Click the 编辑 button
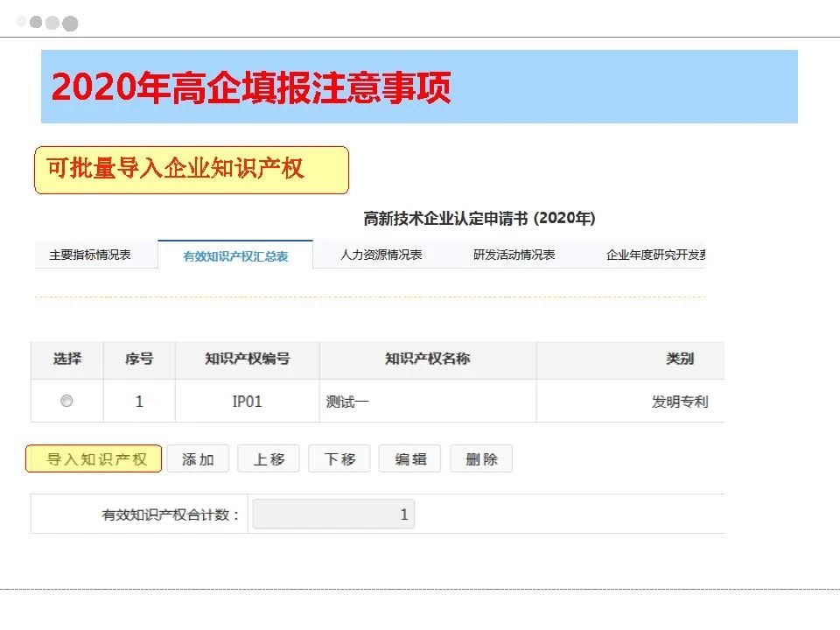Screen dimensions: 840x630 [x=409, y=459]
